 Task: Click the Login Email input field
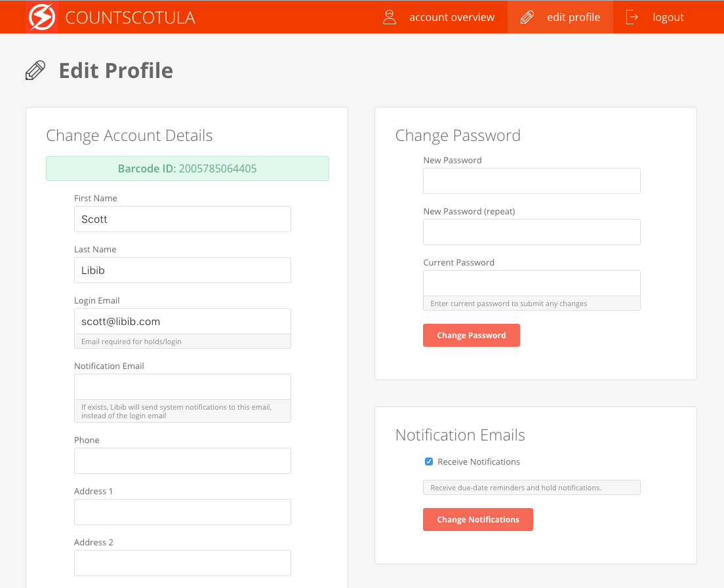point(182,321)
